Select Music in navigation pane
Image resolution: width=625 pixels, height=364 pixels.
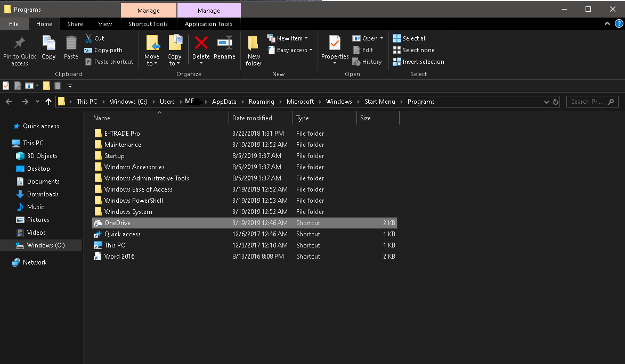pos(36,207)
